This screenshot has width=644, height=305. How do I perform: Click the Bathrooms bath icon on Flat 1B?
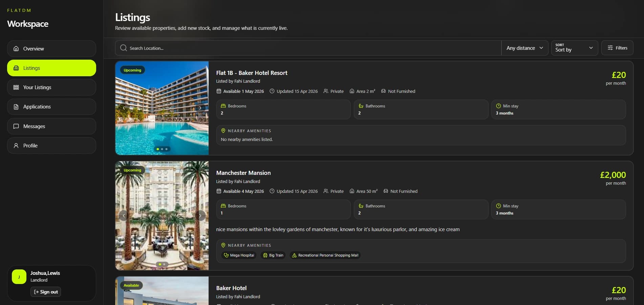tap(361, 106)
